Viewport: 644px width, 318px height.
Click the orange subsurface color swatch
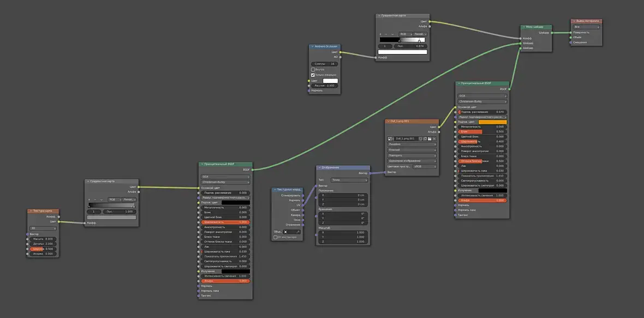pos(492,122)
